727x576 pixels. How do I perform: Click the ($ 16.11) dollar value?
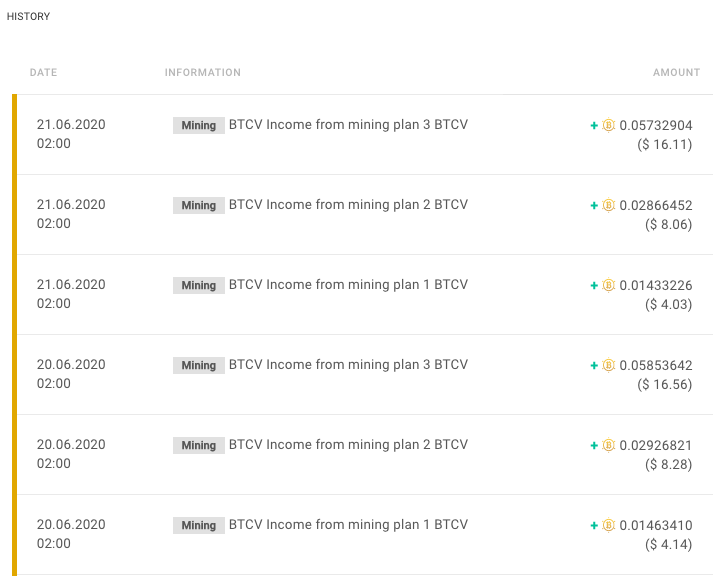click(x=664, y=144)
